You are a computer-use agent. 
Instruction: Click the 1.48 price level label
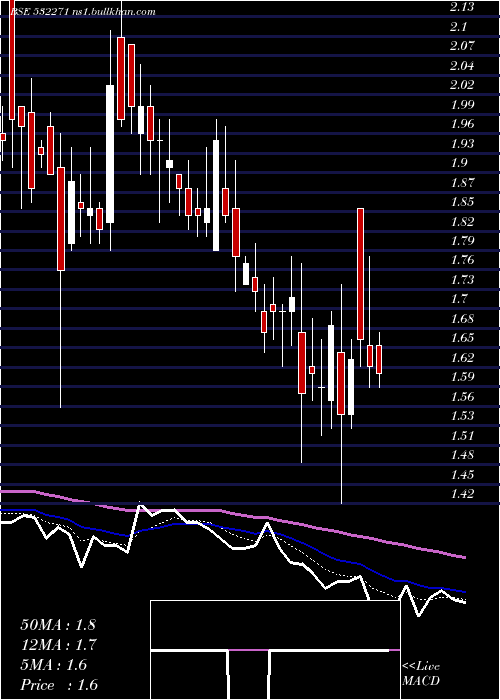click(462, 455)
